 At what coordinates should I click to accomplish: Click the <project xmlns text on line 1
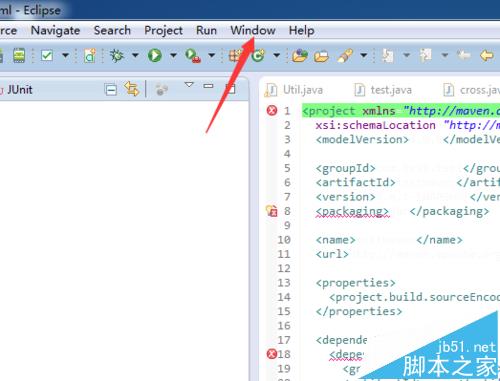pos(349,111)
